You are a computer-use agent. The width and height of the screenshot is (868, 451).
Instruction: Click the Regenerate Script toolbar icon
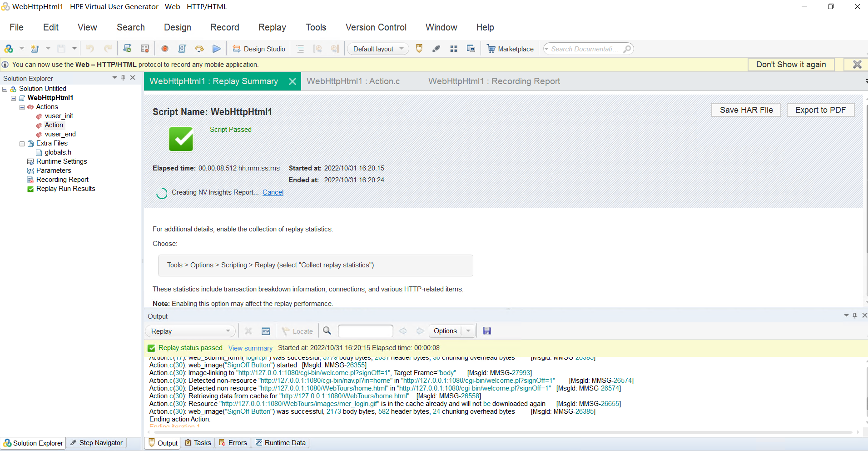pos(127,49)
